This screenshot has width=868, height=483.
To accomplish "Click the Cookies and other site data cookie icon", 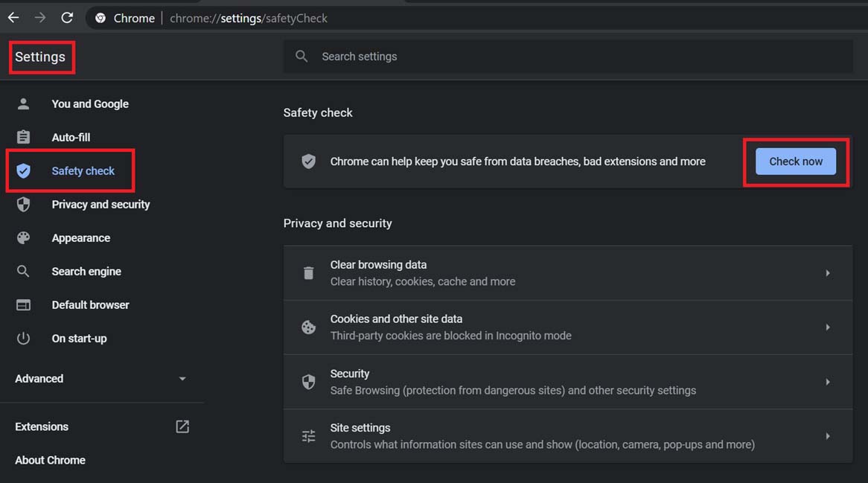I will (x=308, y=327).
